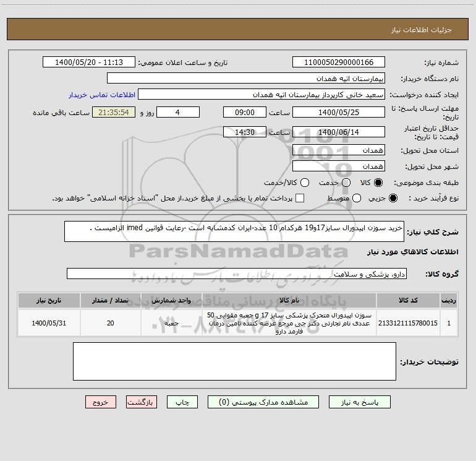This screenshot has width=476, height=461.
Task: Click the خروج exit button
Action: click(101, 402)
